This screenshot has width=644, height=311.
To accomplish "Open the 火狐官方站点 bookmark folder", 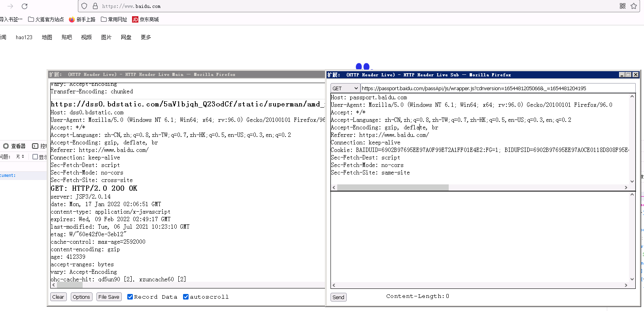I will point(46,19).
